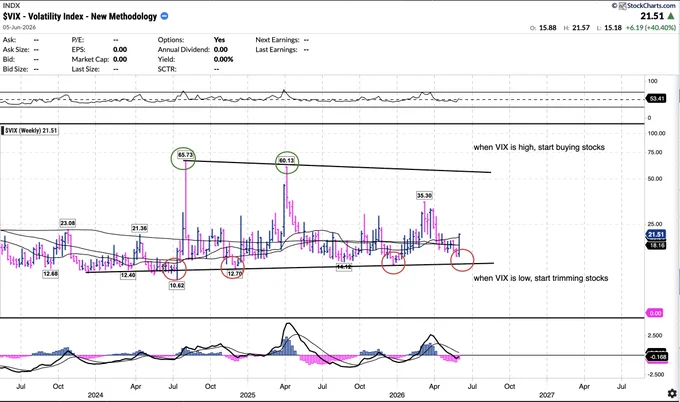Click the 10.62 low price label
The width and height of the screenshot is (680, 402).
click(x=177, y=285)
